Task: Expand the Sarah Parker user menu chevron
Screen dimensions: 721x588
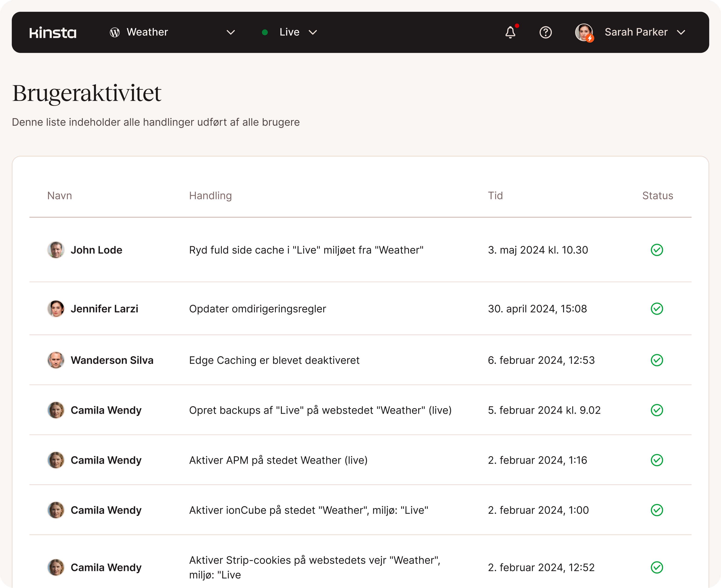Action: pos(681,33)
